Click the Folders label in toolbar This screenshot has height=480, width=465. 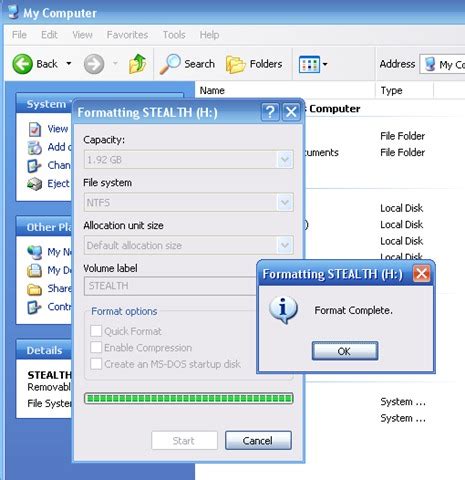(x=266, y=64)
